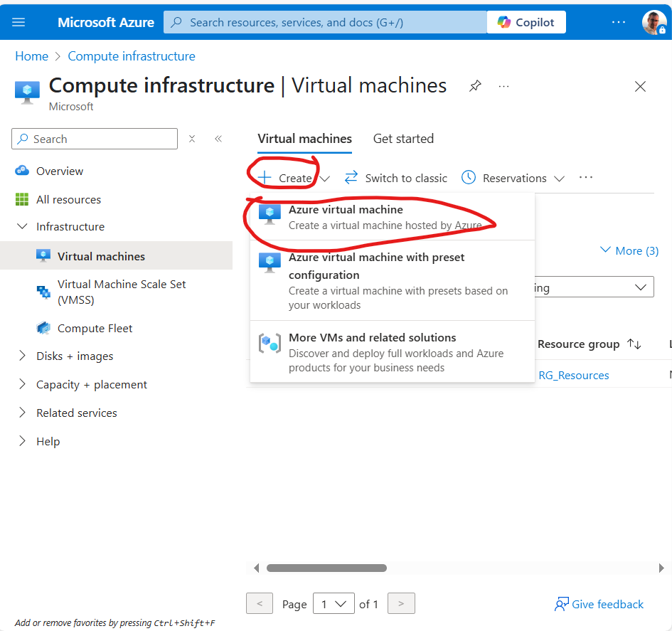
Task: Toggle the Create dropdown chevron
Action: point(325,179)
